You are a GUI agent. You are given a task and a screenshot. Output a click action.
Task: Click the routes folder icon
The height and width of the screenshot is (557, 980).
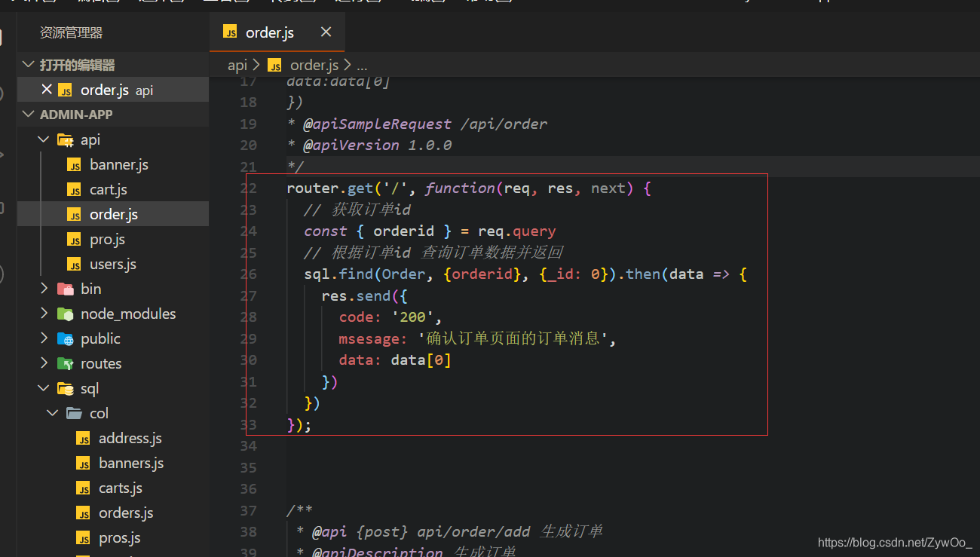point(66,364)
